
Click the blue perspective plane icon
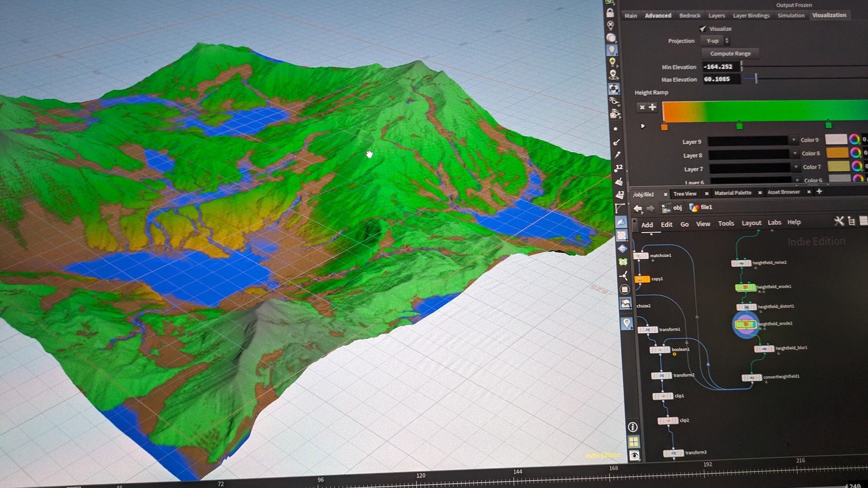[x=621, y=222]
